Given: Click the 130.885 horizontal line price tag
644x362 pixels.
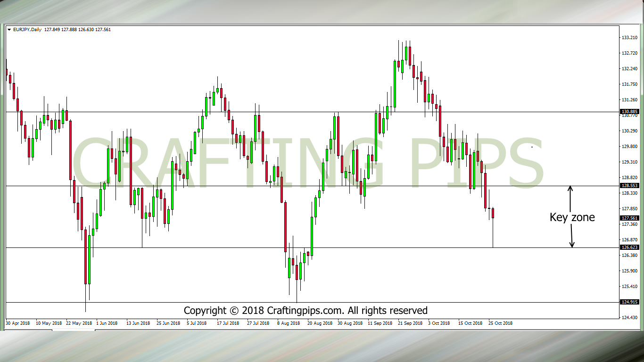Looking at the screenshot, I should click(630, 112).
